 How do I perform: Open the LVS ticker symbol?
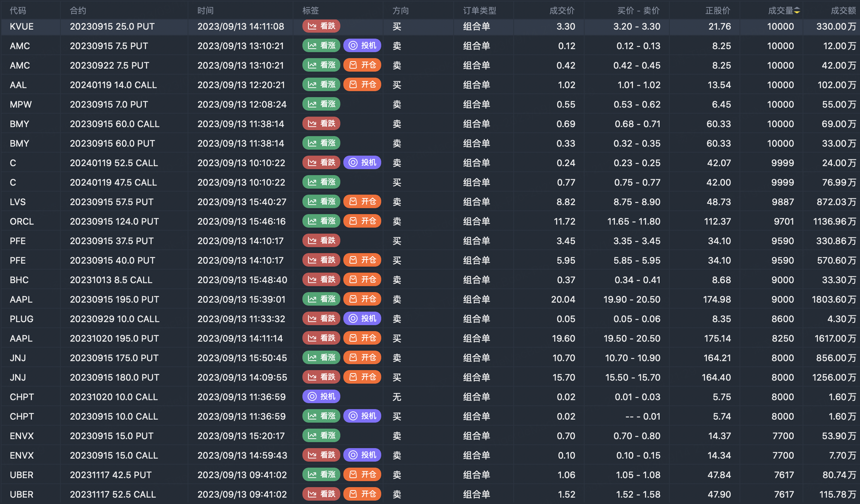pos(18,202)
